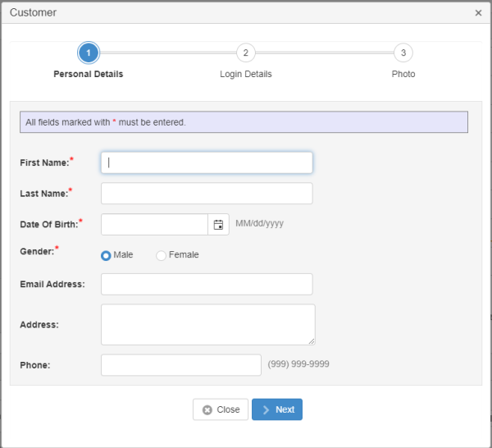Jump to step 3 circle in wizard
Screen dimensions: 492x448
403,53
